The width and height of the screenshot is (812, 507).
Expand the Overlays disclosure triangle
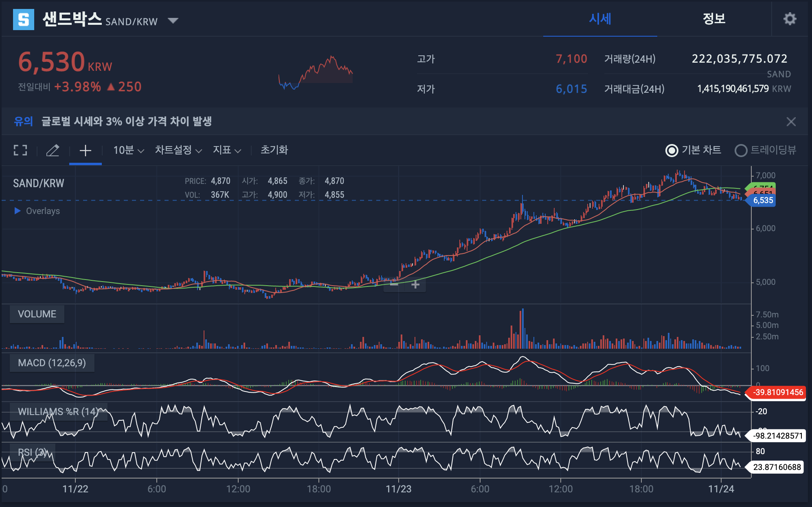tap(18, 211)
